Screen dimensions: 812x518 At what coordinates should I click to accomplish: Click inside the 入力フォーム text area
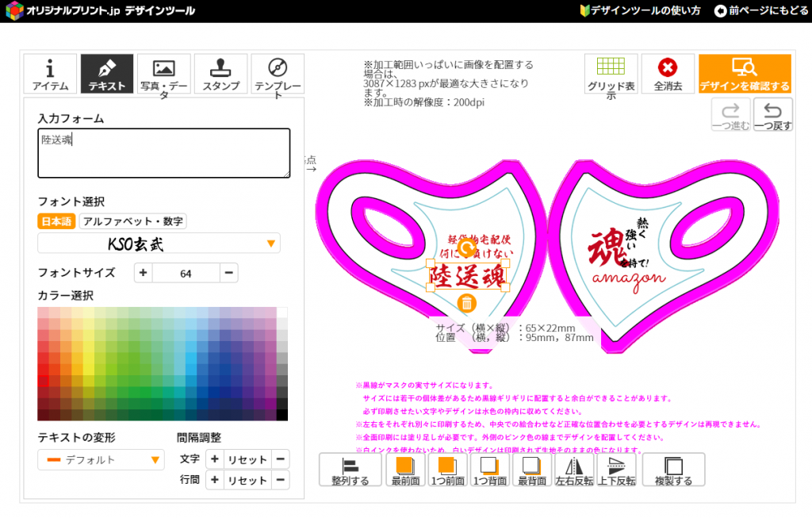point(163,153)
